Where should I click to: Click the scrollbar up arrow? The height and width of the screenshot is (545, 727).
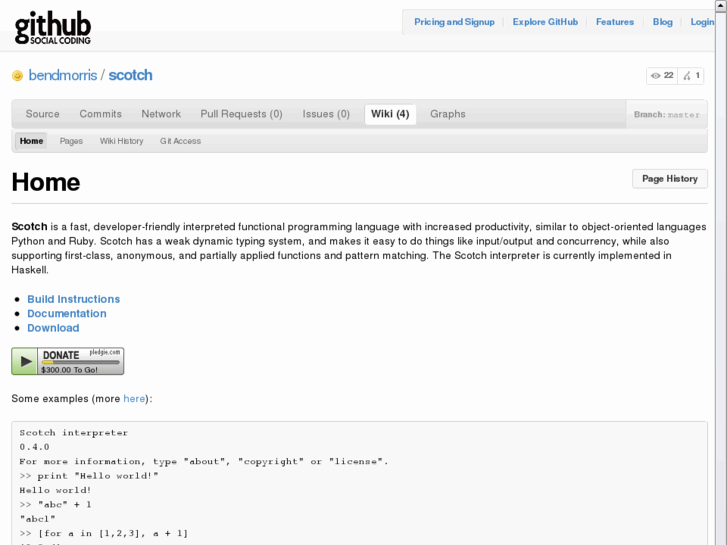pyautogui.click(x=721, y=5)
